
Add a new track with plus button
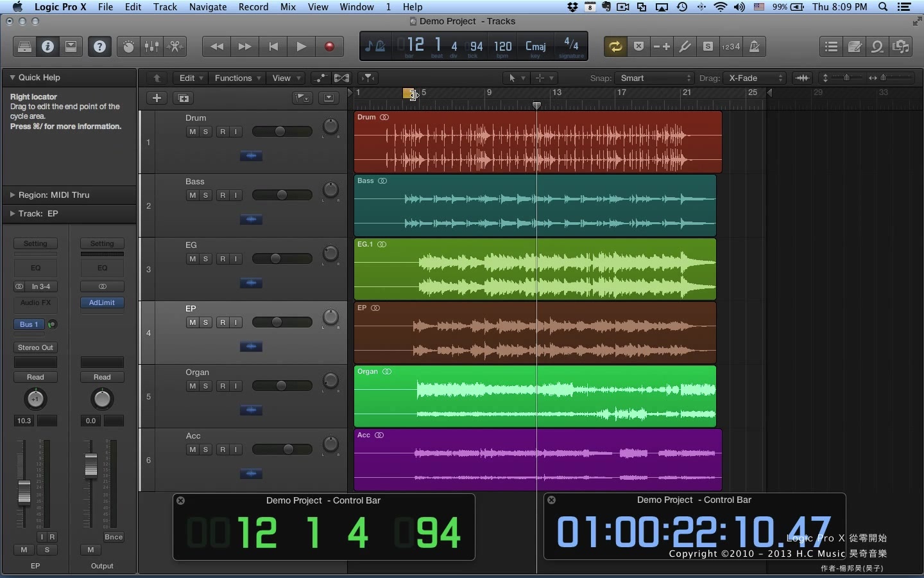tap(157, 98)
